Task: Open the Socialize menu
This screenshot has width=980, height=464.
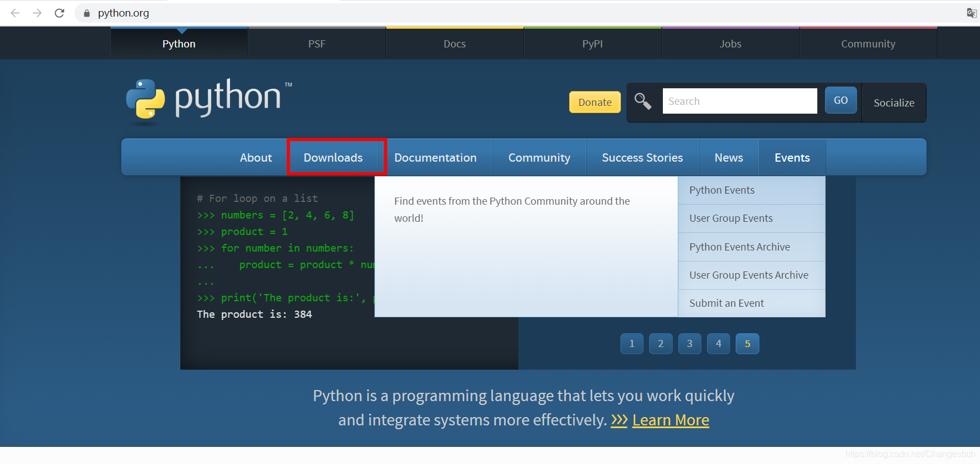Action: 893,103
